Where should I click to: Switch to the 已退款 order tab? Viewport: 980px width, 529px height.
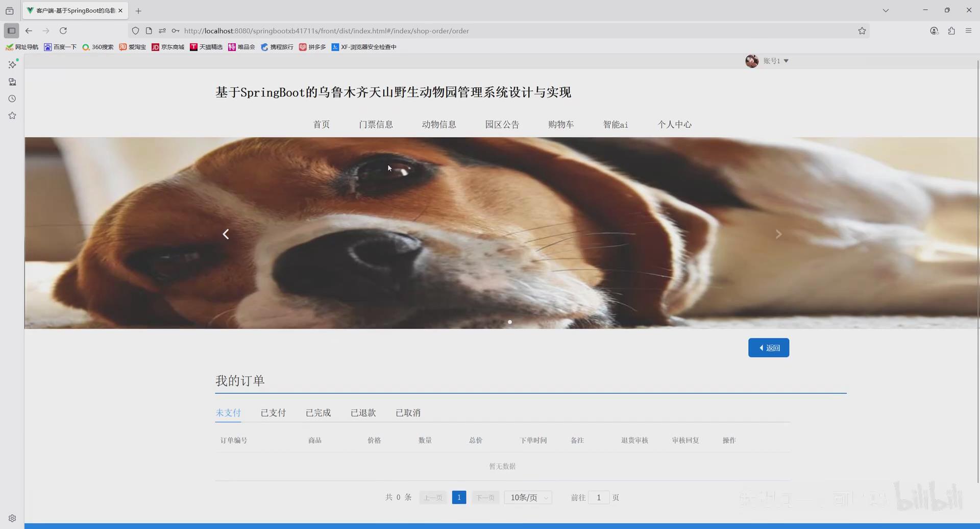coord(363,413)
